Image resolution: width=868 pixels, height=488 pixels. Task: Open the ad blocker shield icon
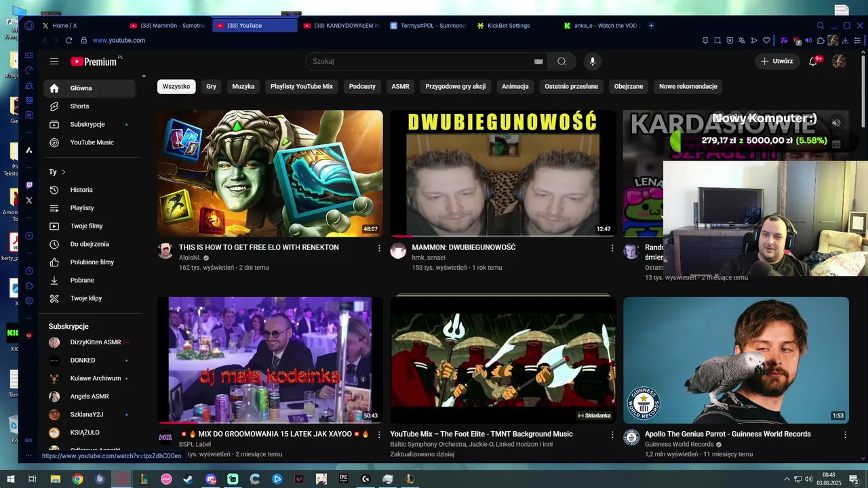(x=730, y=41)
